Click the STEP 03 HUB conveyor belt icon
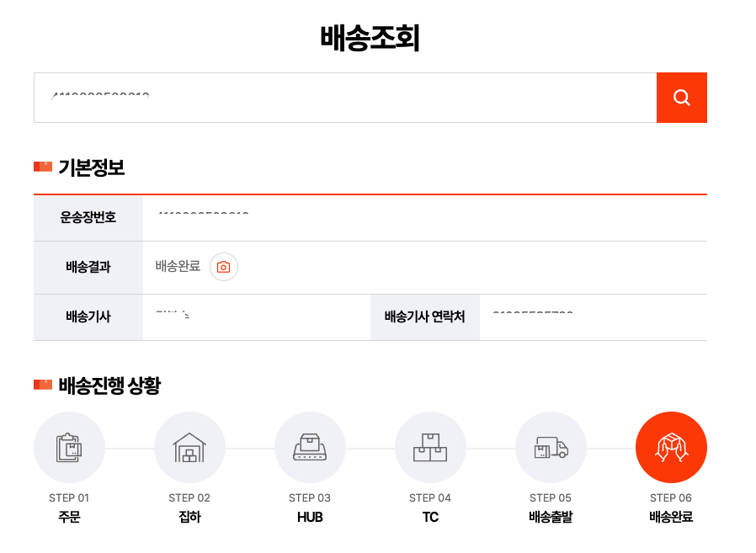Screen dimensions: 756x553 click(x=310, y=447)
